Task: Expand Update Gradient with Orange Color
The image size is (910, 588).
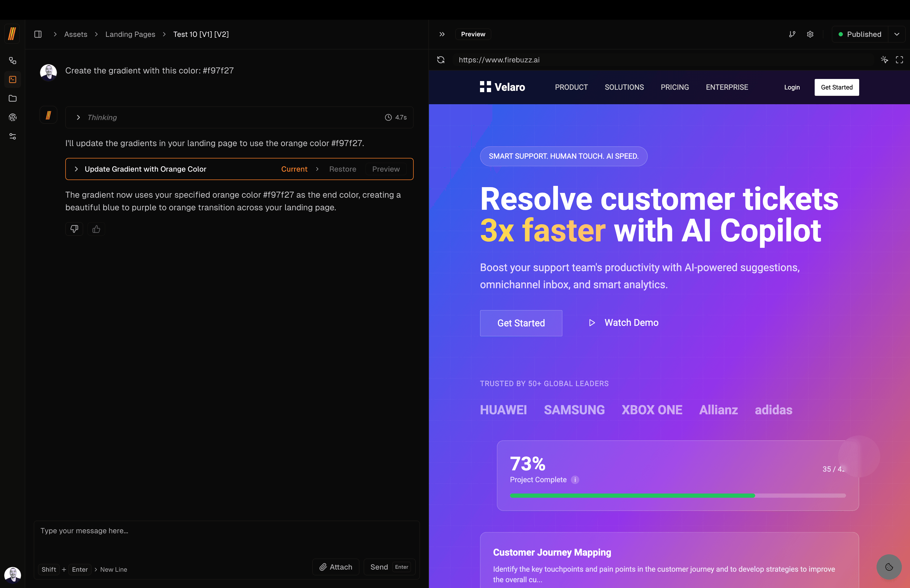Action: click(x=76, y=169)
